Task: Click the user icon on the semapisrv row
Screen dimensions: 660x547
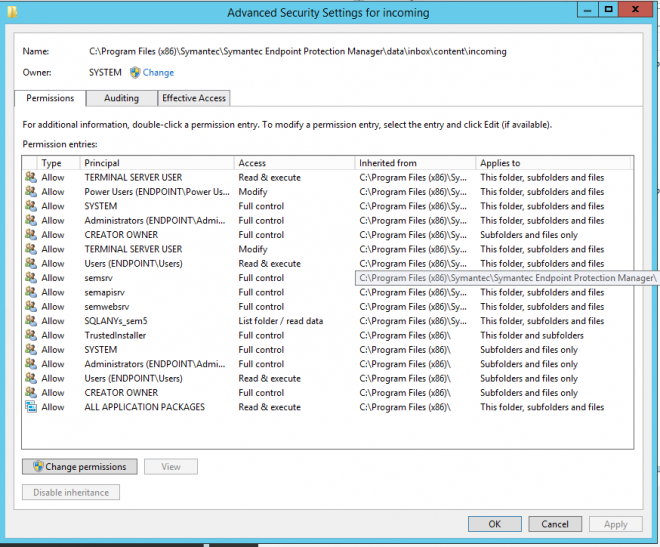Action: click(31, 292)
